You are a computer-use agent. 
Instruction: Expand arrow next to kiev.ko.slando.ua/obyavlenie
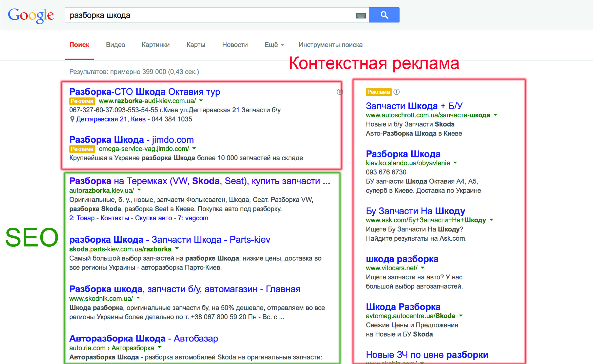(x=455, y=163)
